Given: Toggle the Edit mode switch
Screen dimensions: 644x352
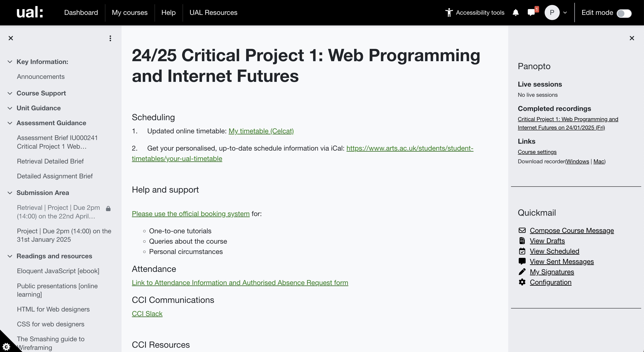Looking at the screenshot, I should click(x=624, y=13).
